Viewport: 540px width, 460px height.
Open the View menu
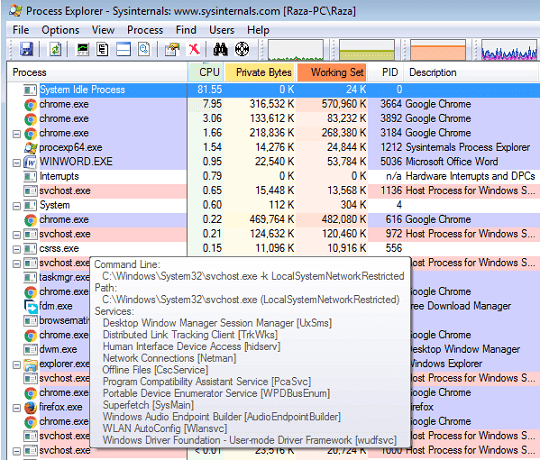pos(103,30)
